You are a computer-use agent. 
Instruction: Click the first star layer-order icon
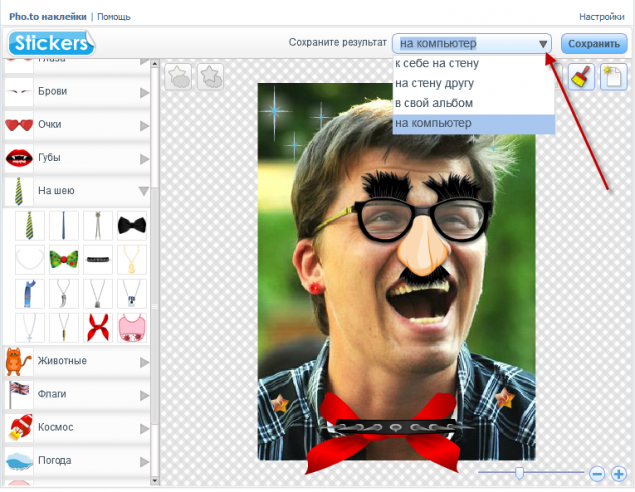pos(178,77)
